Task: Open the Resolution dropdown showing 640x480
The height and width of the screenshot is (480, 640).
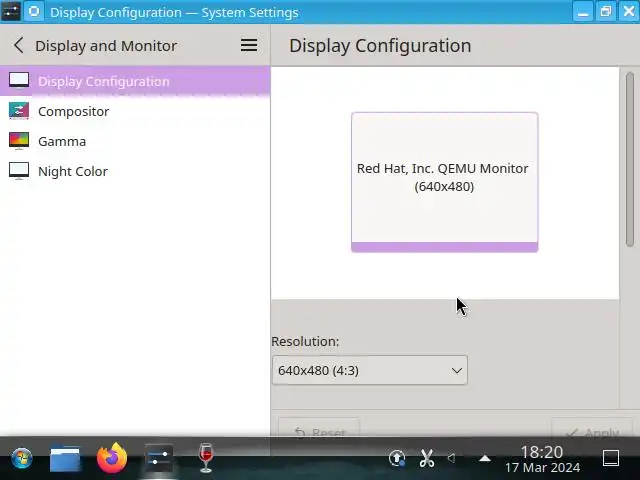Action: pos(370,370)
